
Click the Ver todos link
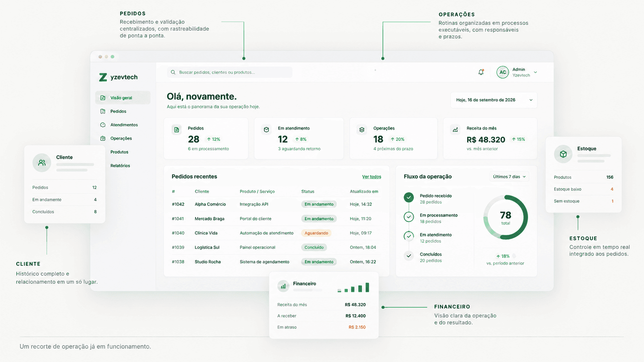pos(372,177)
